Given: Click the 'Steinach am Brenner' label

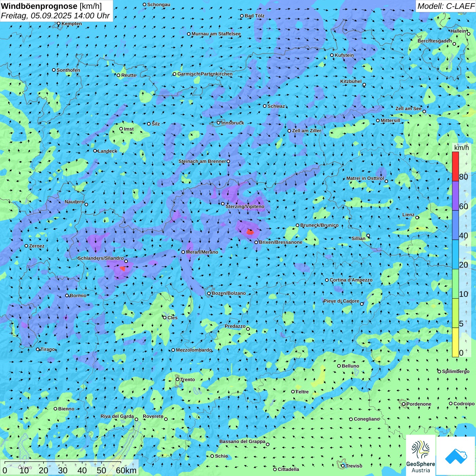Looking at the screenshot, I should click(202, 161).
